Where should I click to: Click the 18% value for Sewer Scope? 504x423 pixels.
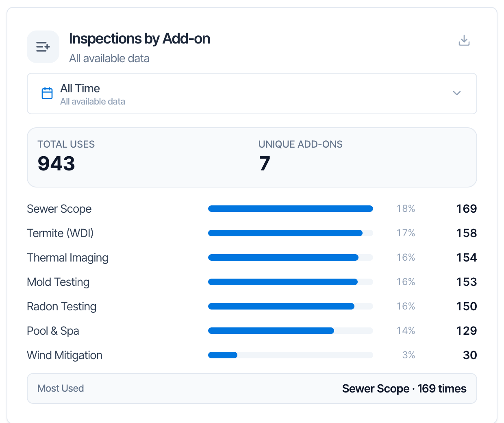406,209
